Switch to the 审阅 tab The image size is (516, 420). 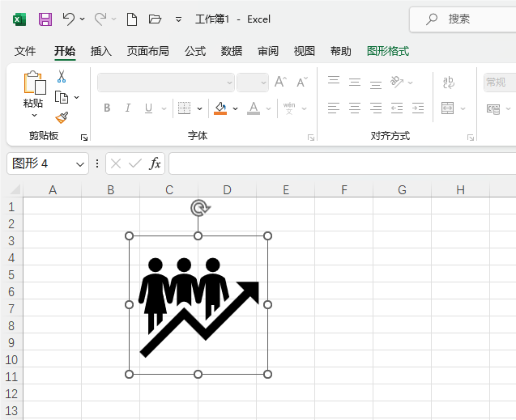click(x=268, y=51)
